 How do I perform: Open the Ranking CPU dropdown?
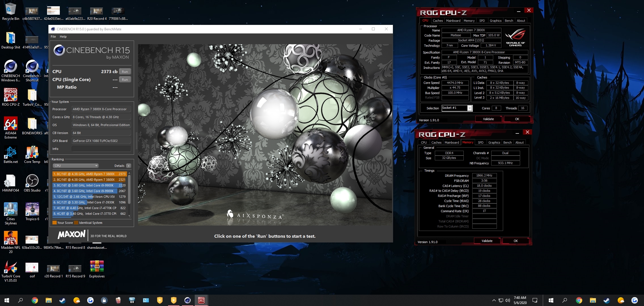(75, 166)
